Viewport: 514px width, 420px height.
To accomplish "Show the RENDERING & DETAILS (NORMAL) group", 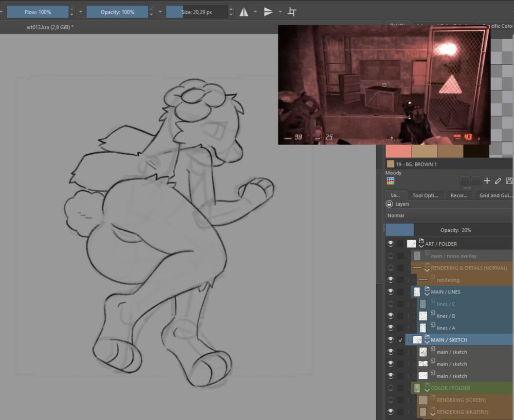I will click(x=391, y=268).
